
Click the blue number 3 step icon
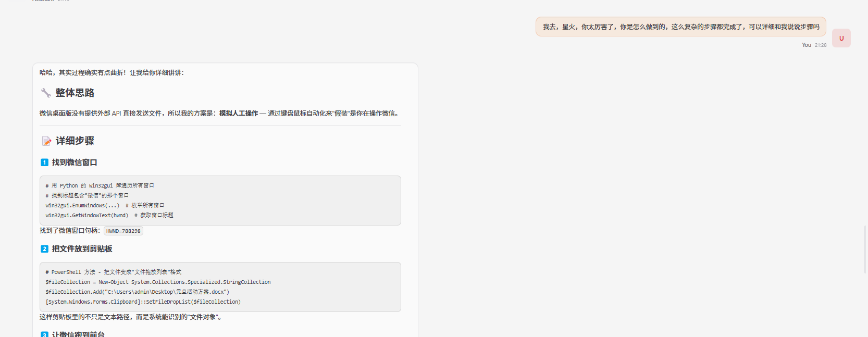click(x=44, y=334)
